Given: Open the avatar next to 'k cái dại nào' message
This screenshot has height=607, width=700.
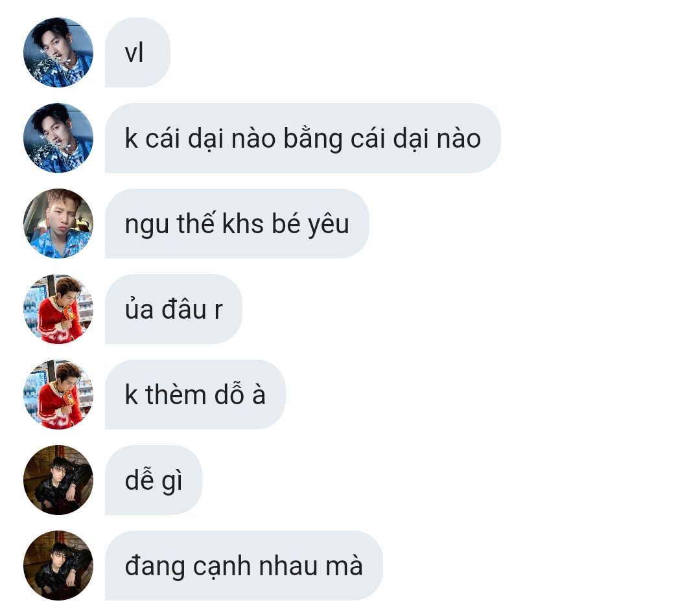Looking at the screenshot, I should 58,138.
